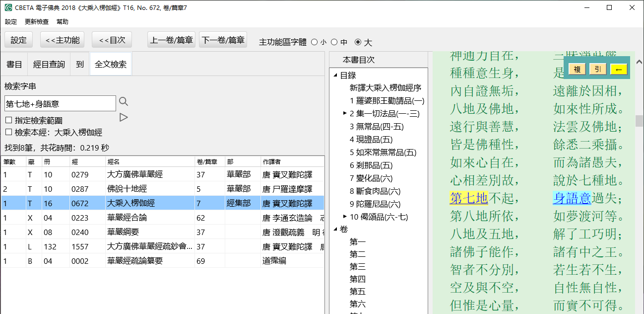Viewport: 644px width, 314px height.
Task: Click the CBETA app logo icon
Action: [x=8, y=8]
